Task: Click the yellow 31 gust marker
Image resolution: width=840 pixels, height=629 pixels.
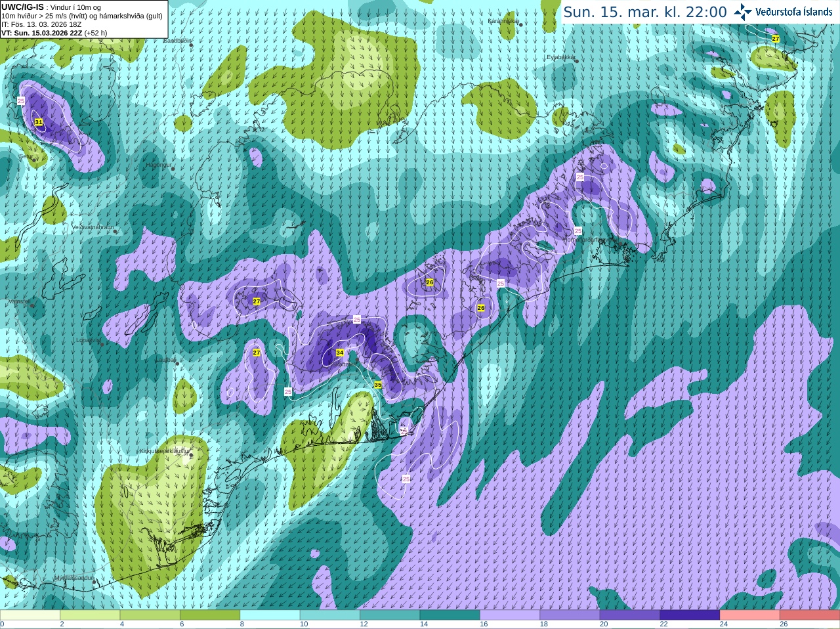Action: tap(39, 122)
